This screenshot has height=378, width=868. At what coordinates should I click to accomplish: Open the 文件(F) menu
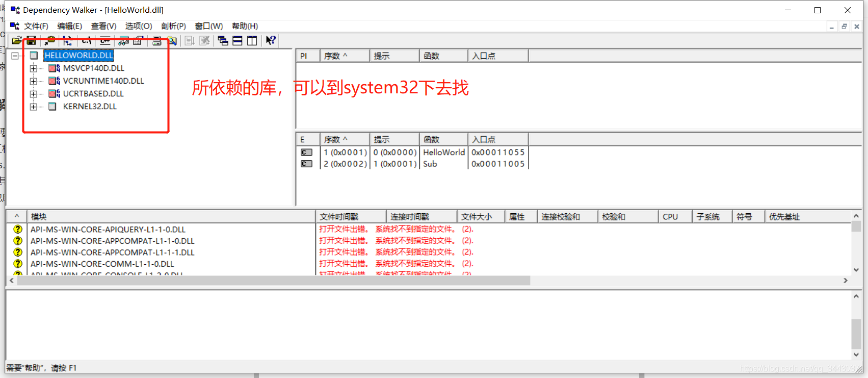36,26
